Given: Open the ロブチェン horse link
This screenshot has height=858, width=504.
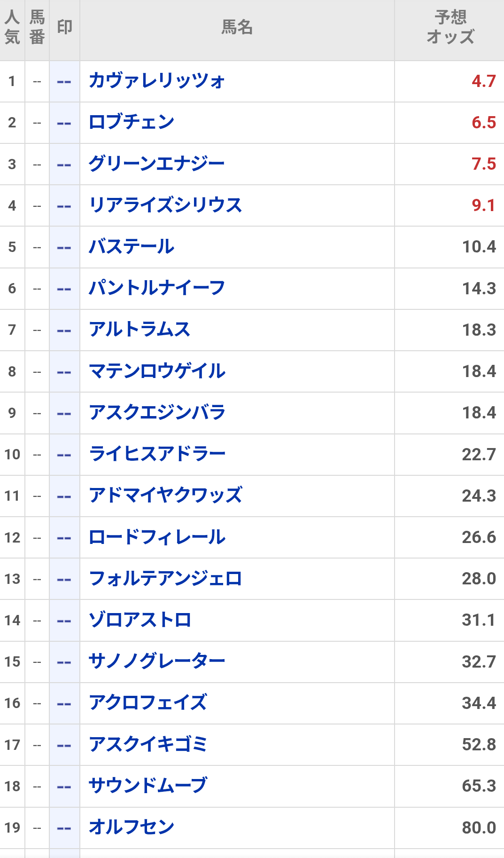Looking at the screenshot, I should tap(132, 123).
